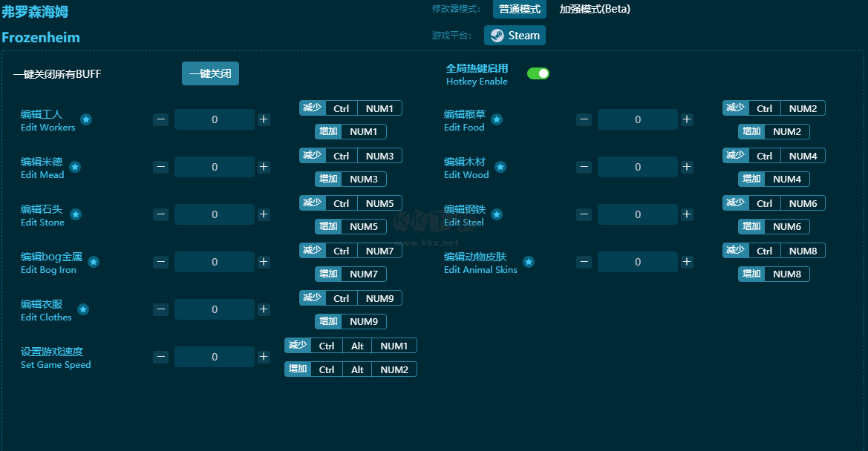Select 普通模式 trainer mode
This screenshot has height=451, width=868.
coord(520,9)
